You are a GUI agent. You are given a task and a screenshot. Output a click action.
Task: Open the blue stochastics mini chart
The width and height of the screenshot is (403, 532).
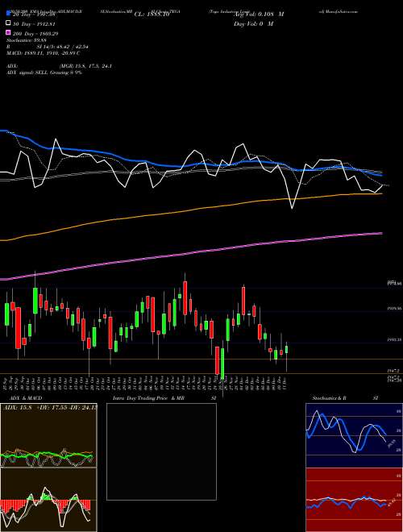coord(354,435)
